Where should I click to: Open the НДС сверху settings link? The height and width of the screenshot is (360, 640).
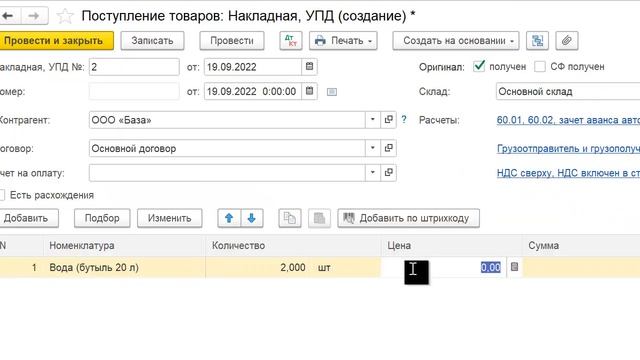(x=568, y=173)
